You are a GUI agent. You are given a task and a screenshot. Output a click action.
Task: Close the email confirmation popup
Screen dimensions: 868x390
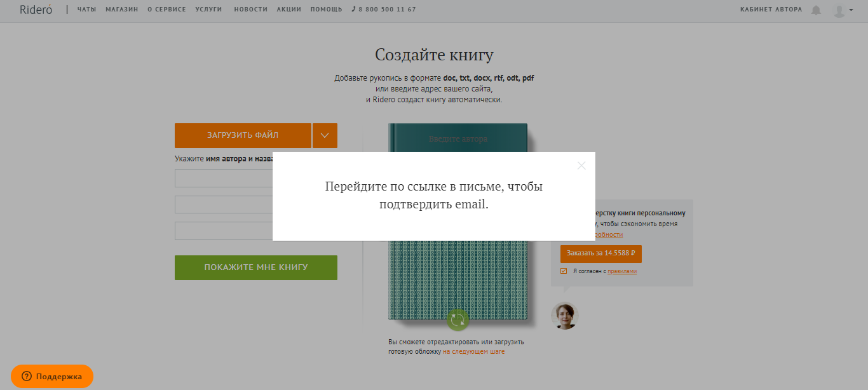pyautogui.click(x=581, y=166)
